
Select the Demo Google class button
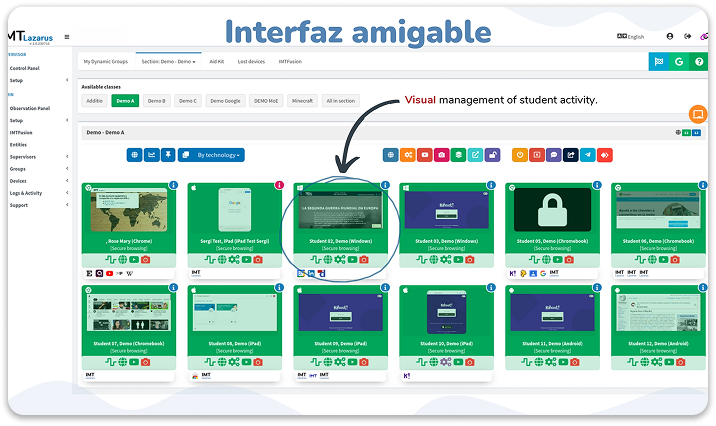[x=224, y=101]
